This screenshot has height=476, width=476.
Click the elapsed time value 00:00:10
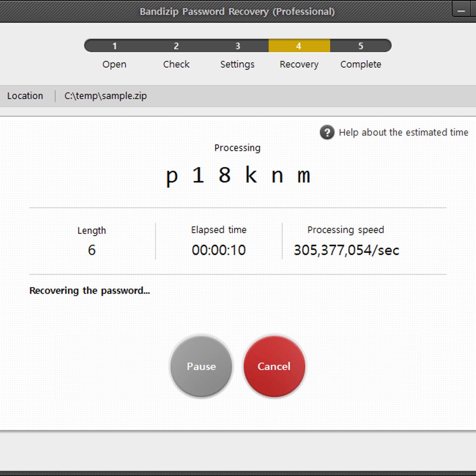pyautogui.click(x=219, y=250)
